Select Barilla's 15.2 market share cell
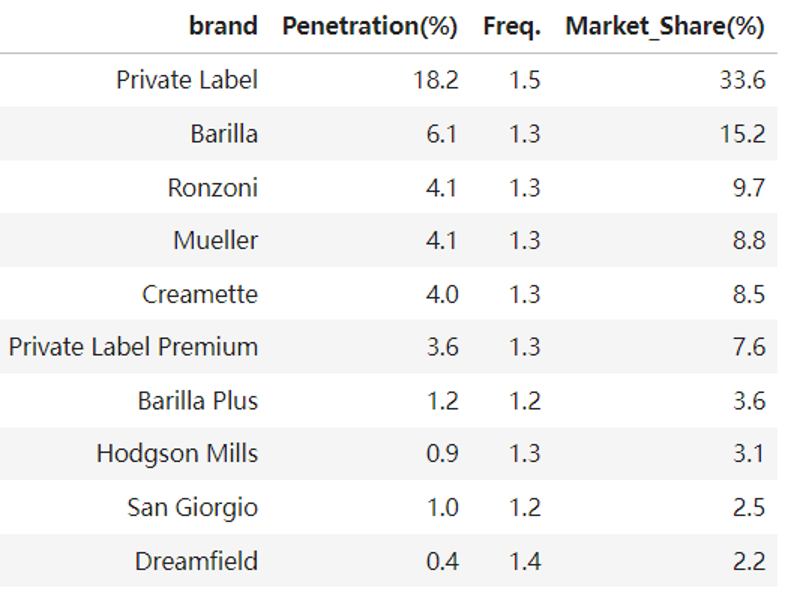The height and width of the screenshot is (594, 786). click(742, 134)
